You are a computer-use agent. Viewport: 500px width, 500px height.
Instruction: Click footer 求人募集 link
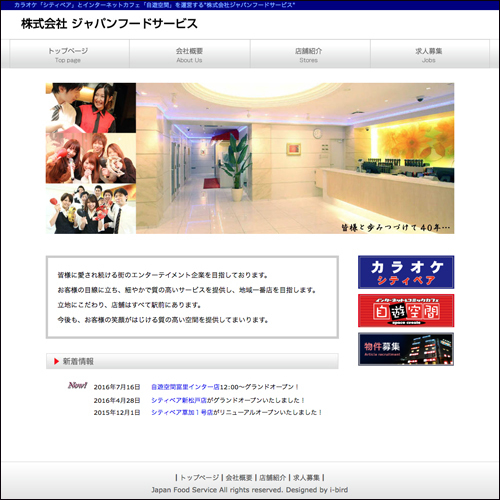306,478
